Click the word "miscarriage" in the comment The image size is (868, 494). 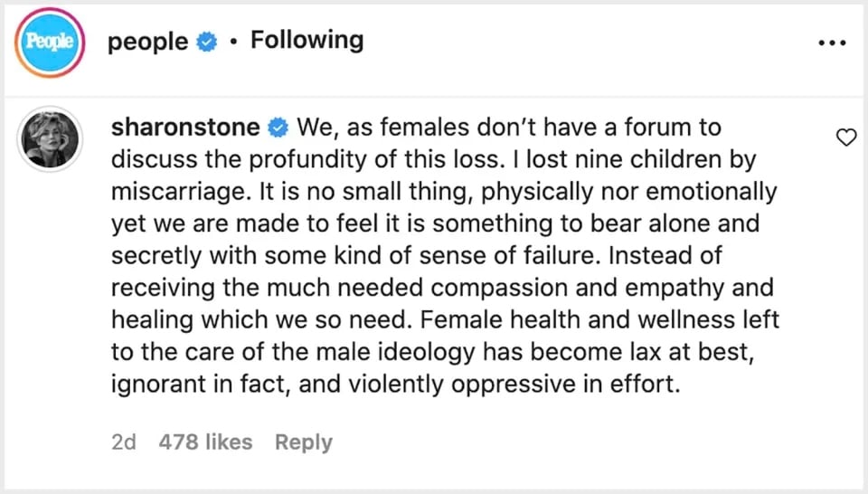click(170, 192)
